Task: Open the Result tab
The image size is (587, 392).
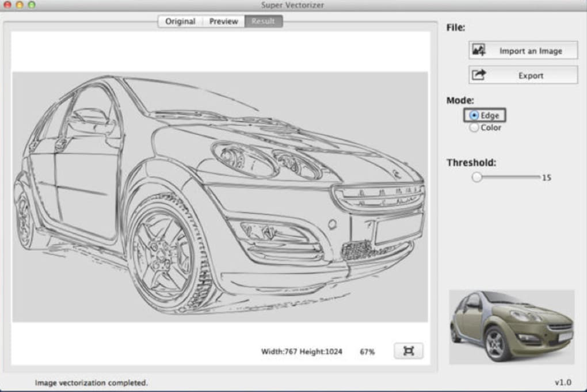Action: (x=263, y=21)
